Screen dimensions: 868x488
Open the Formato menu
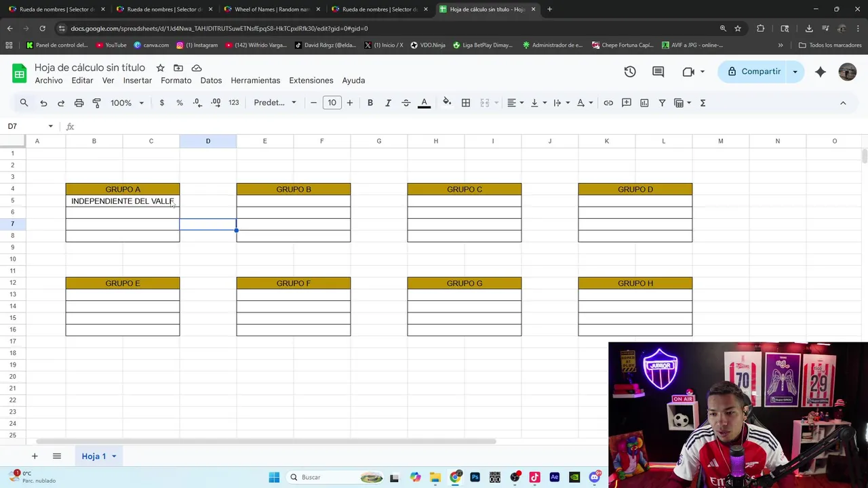[176, 81]
